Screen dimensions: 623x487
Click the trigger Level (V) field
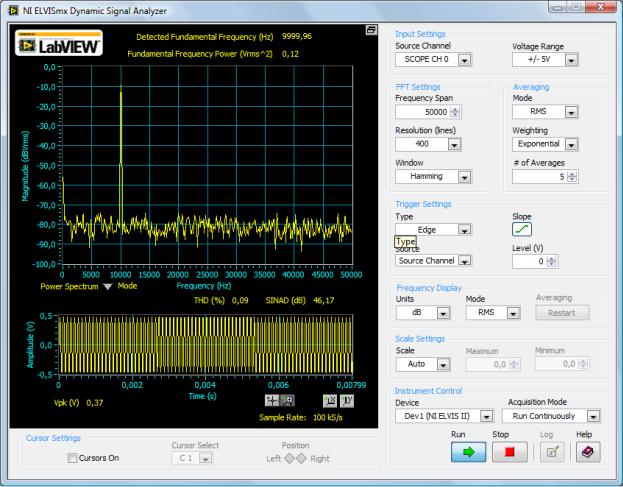click(529, 261)
